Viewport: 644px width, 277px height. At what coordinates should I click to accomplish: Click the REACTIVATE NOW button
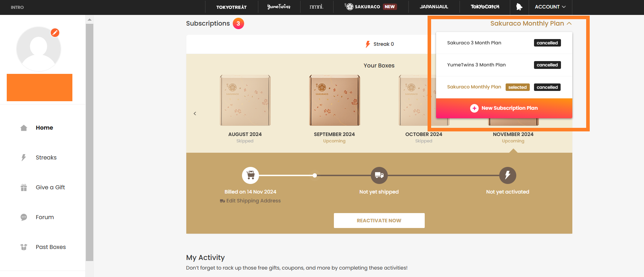click(x=379, y=221)
